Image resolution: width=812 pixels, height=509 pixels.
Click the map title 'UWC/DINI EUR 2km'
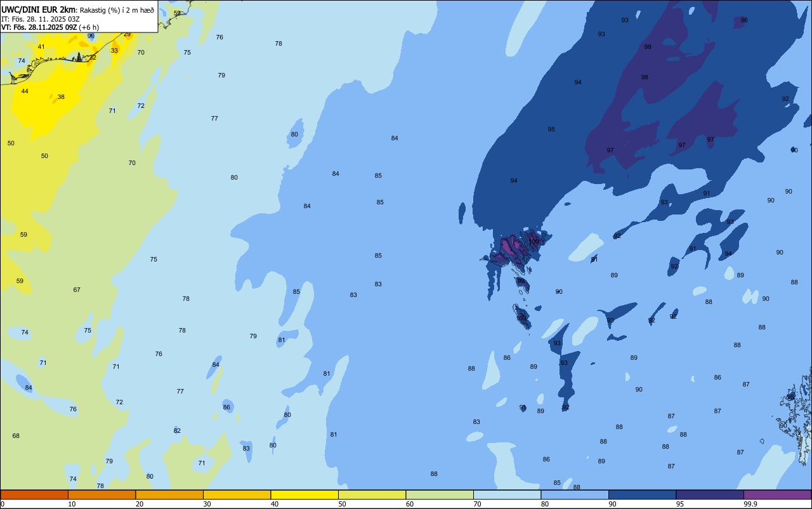[x=39, y=10]
